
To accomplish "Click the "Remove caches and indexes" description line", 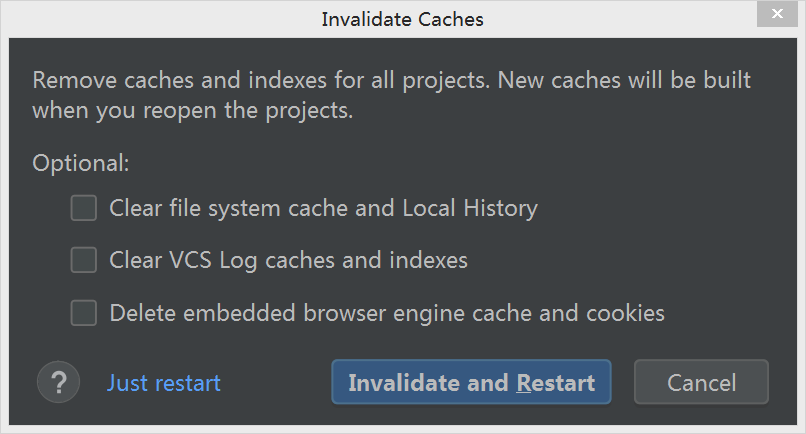I will [x=391, y=80].
